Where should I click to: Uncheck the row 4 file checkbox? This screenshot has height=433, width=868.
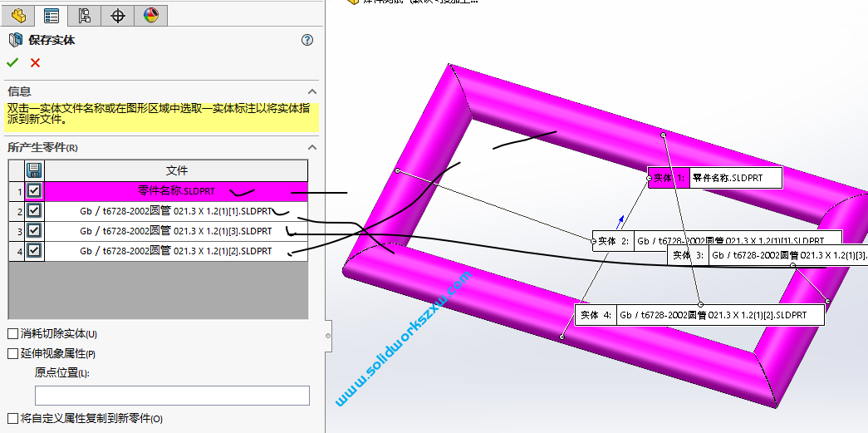[x=34, y=250]
